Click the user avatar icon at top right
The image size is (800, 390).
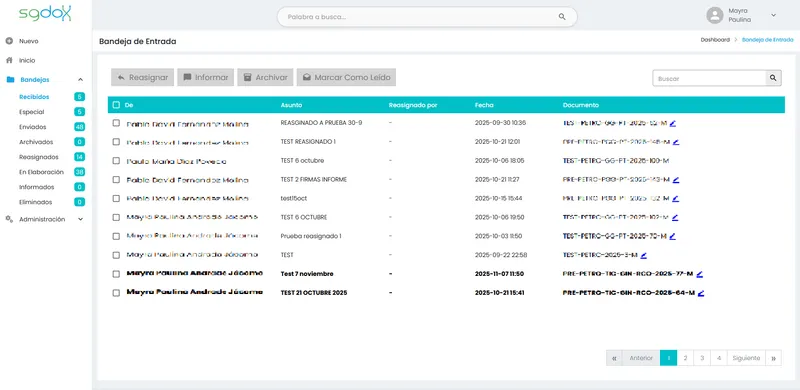tap(715, 15)
